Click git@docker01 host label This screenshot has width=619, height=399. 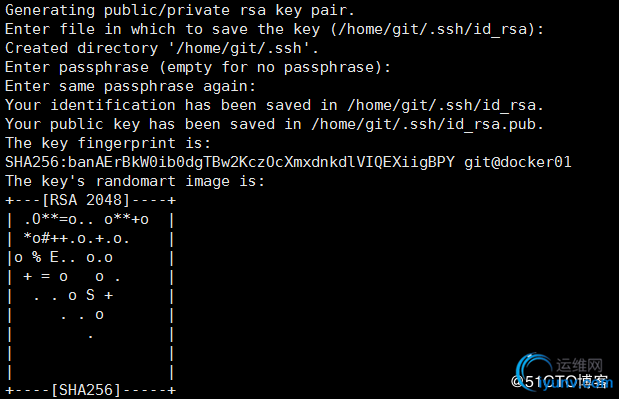coord(518,162)
